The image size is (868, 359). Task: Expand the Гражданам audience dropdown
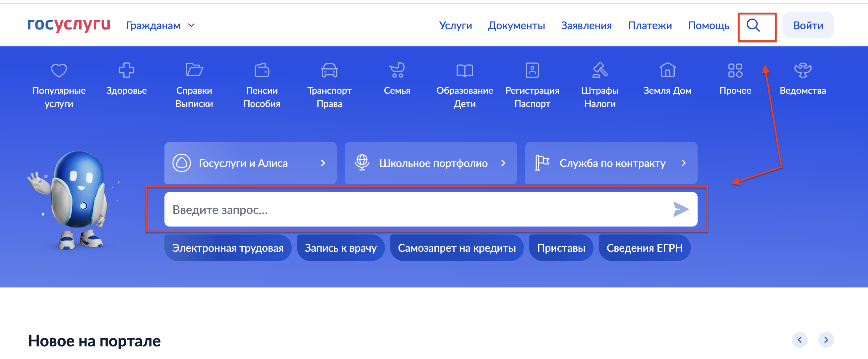tap(160, 26)
